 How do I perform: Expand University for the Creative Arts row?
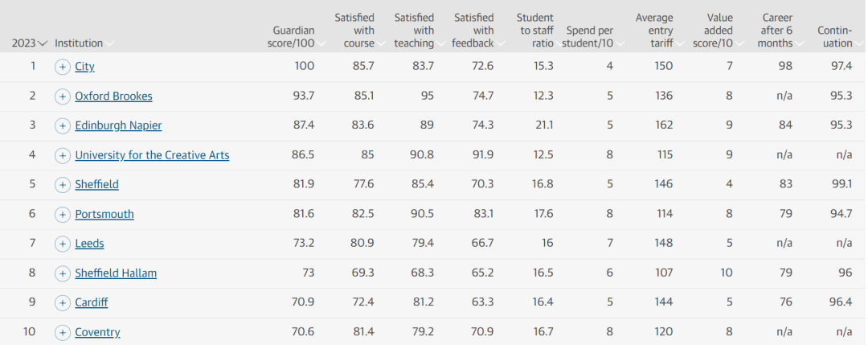pos(63,155)
